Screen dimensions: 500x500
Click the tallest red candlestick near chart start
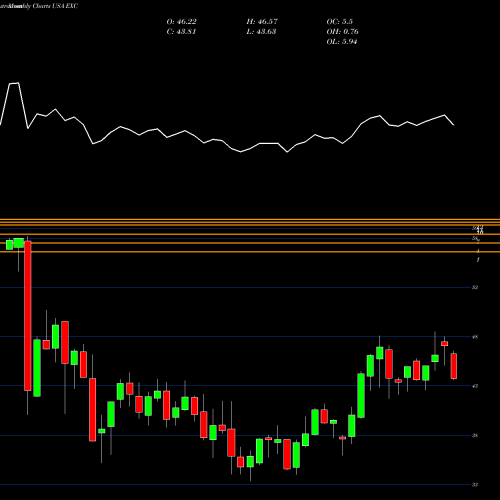(x=28, y=316)
